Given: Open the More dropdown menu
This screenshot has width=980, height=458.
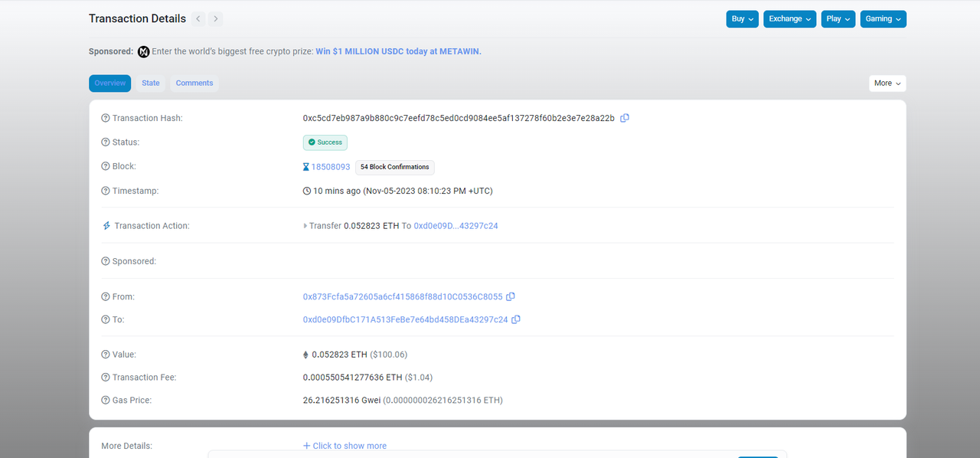Looking at the screenshot, I should click(887, 83).
